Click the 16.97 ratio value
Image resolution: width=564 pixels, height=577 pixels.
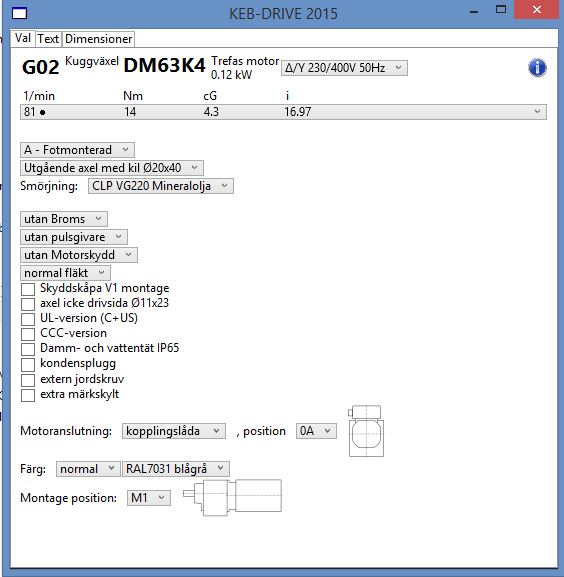(298, 112)
